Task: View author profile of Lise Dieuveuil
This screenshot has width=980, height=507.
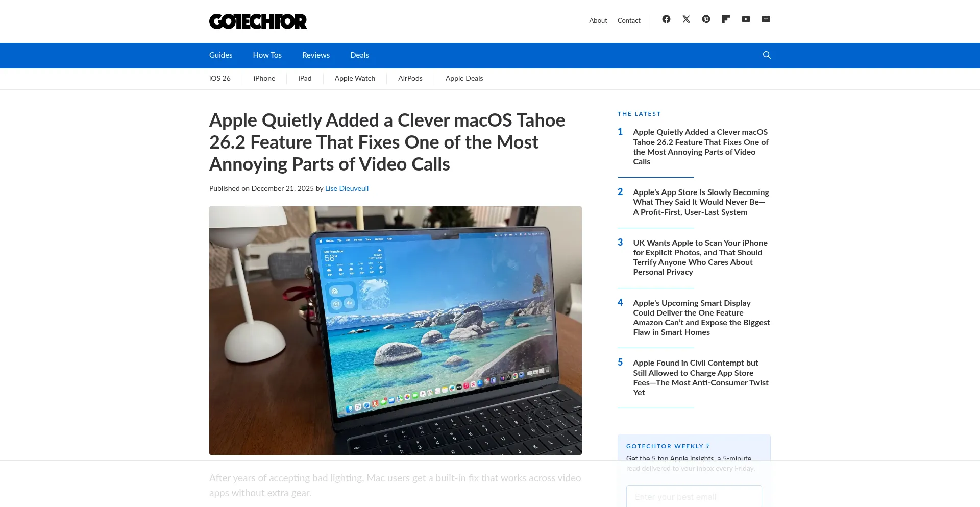Action: (347, 188)
